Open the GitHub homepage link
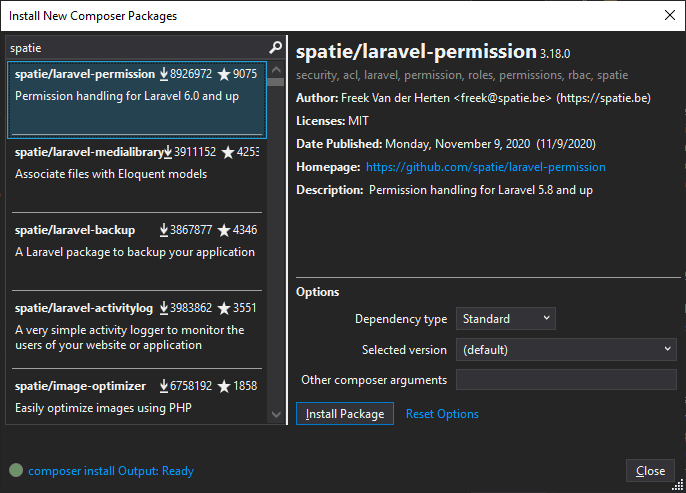The height and width of the screenshot is (493, 686). coord(486,167)
